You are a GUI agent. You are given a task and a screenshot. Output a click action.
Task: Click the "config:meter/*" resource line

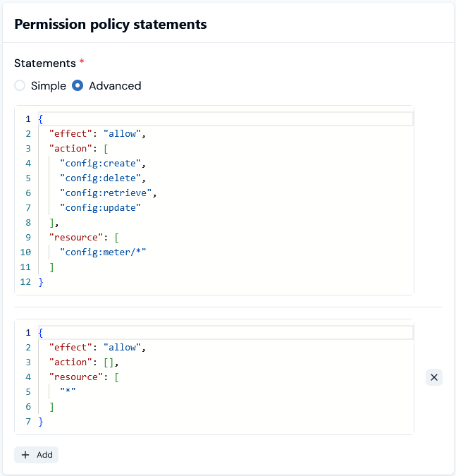tap(103, 252)
